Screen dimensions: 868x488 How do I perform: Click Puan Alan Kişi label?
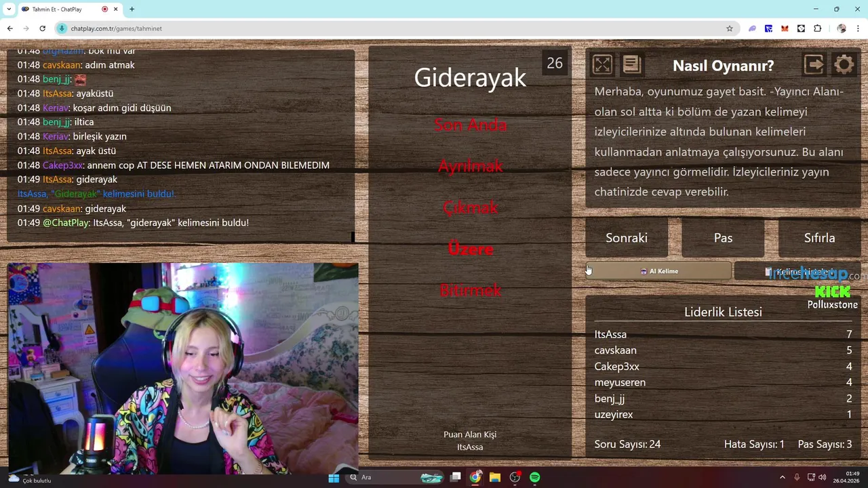(x=470, y=434)
